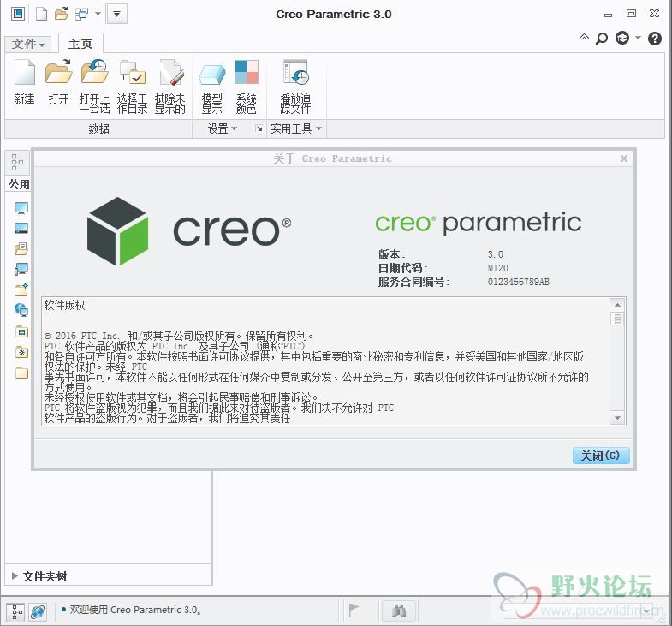This screenshot has height=626, width=672.
Task: Click the 数据 data group label
Action: 99,128
